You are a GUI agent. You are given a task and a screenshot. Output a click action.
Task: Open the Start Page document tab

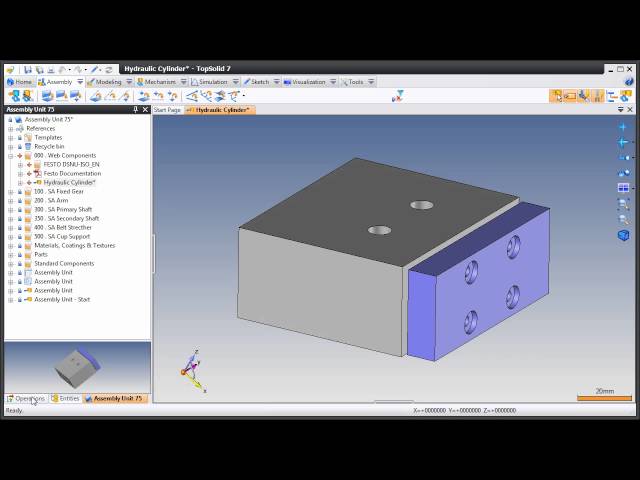(x=167, y=110)
